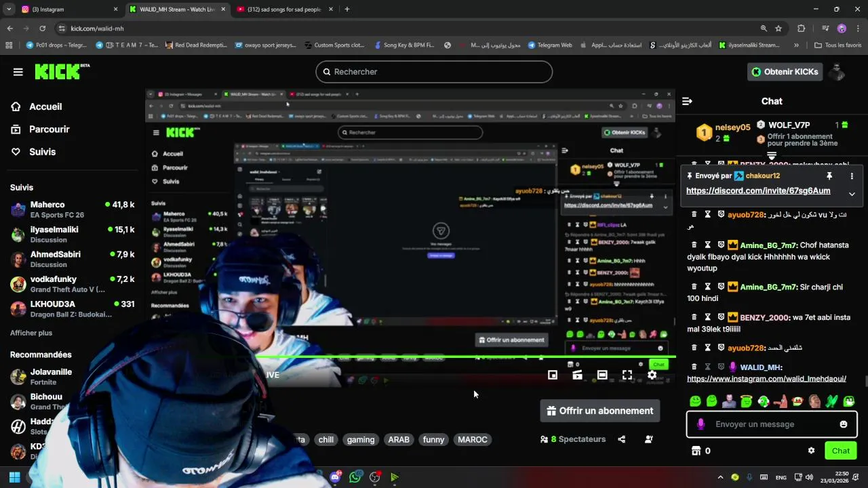Image resolution: width=868 pixels, height=488 pixels.
Task: Delete ayuob728's top message with trash icon
Action: pyautogui.click(x=694, y=214)
